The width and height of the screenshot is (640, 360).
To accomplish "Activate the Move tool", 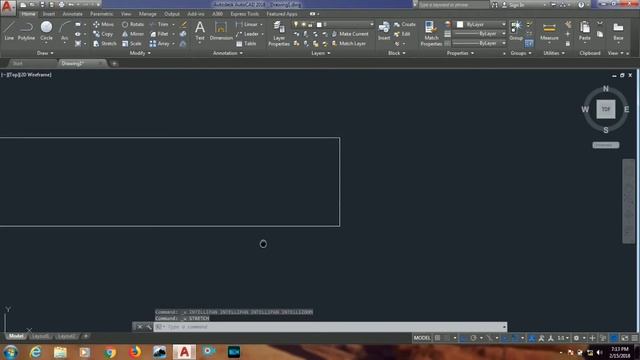I will click(x=103, y=24).
